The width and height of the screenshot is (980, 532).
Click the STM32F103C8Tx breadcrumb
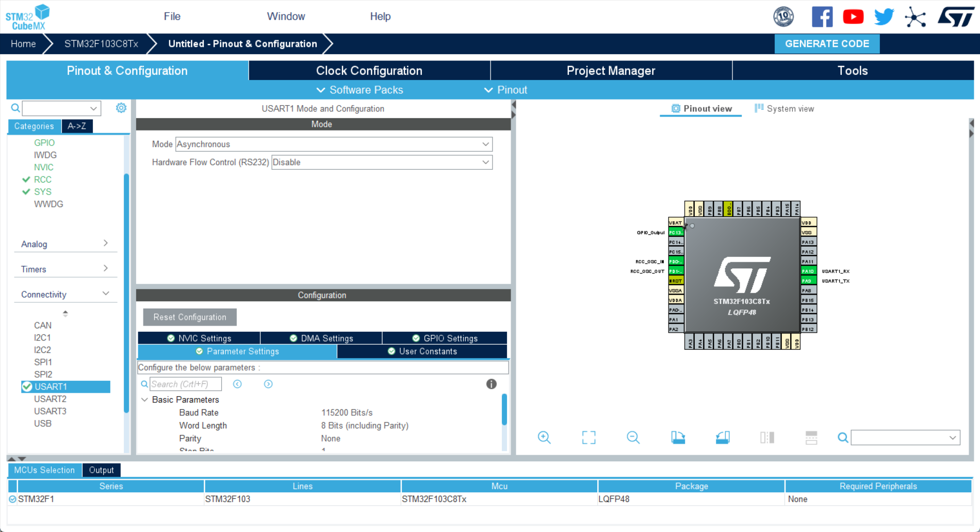(x=101, y=44)
